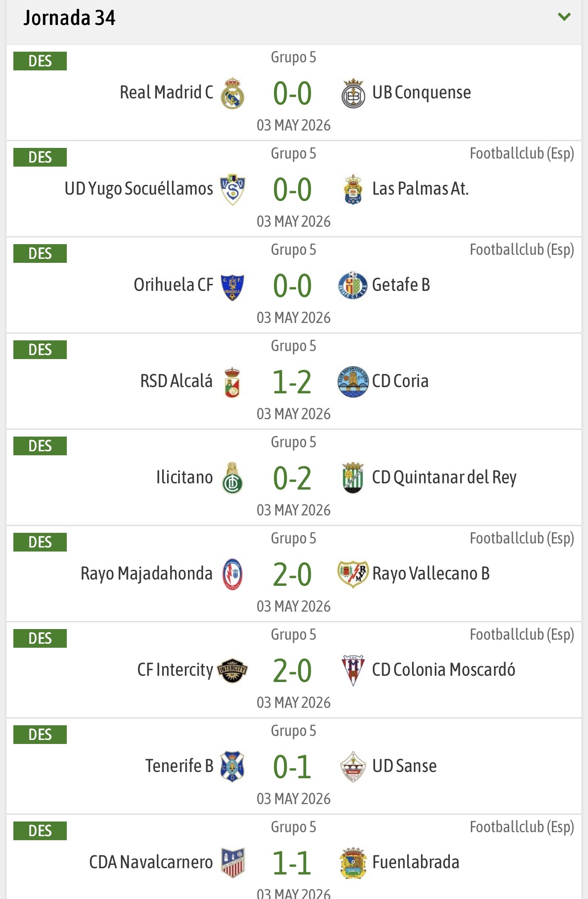Open the Rayo Majadahonda 2-0 result

292,575
